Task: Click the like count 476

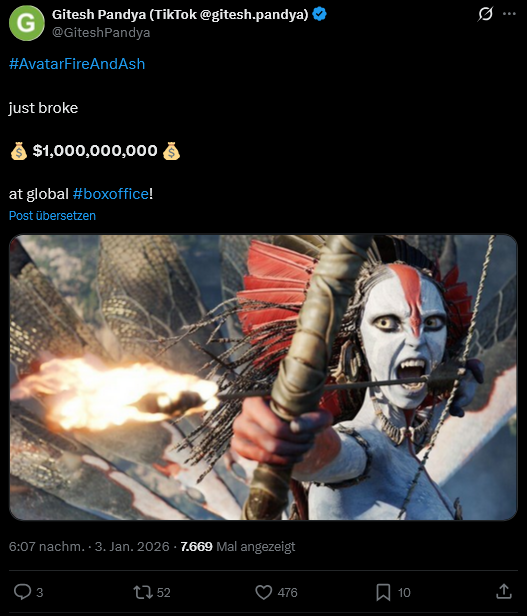Action: click(287, 592)
